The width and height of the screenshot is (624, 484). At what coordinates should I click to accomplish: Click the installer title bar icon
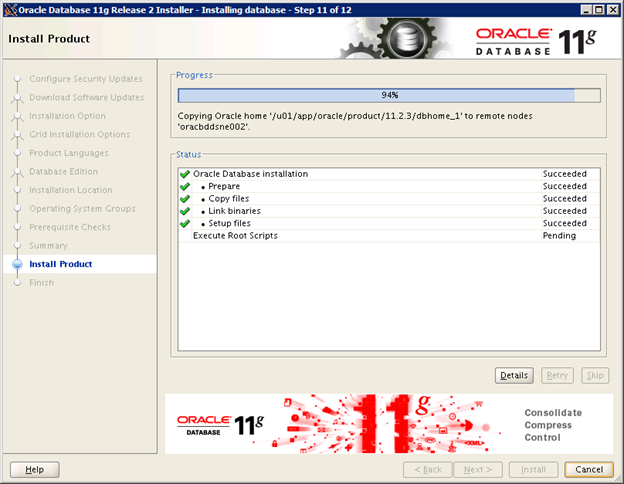(10, 10)
